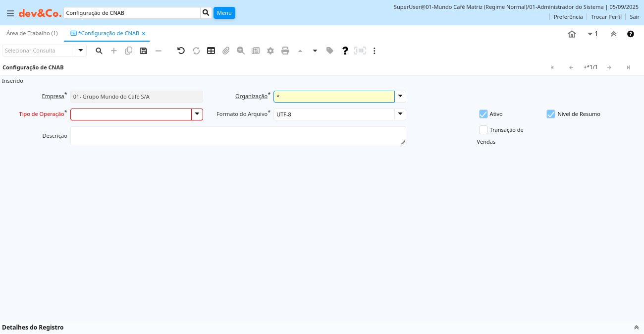This screenshot has height=334, width=644.
Task: Expand the Detalhes do Registro panel
Action: click(636, 328)
